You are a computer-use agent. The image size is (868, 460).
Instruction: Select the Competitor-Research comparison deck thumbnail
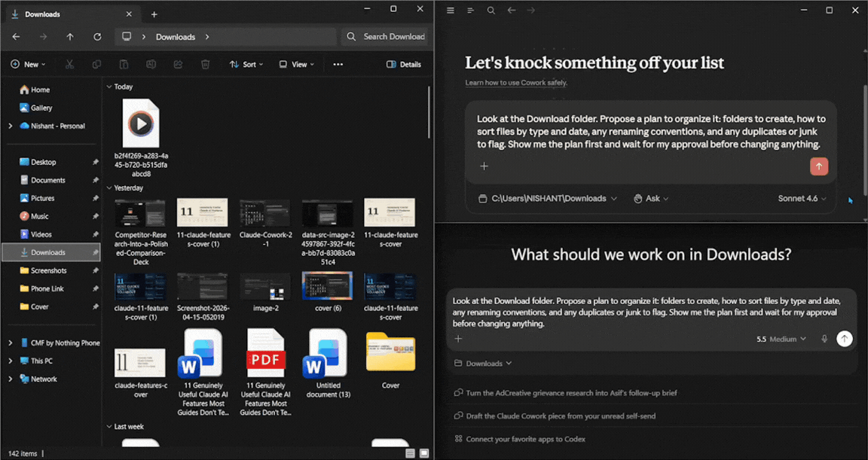pyautogui.click(x=141, y=232)
